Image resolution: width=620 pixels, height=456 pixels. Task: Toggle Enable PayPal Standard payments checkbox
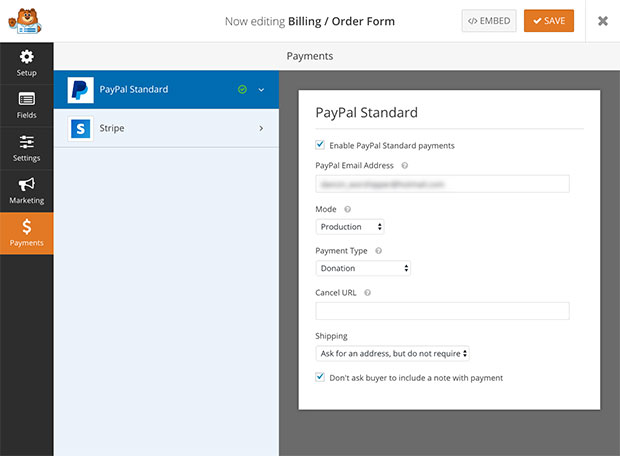[320, 145]
